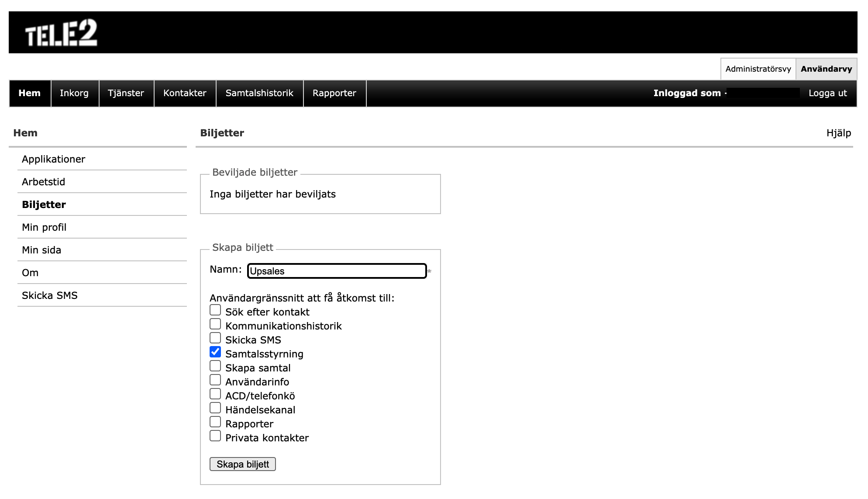
Task: Click the 'Inga biljetter har beviljats' text
Action: [272, 194]
